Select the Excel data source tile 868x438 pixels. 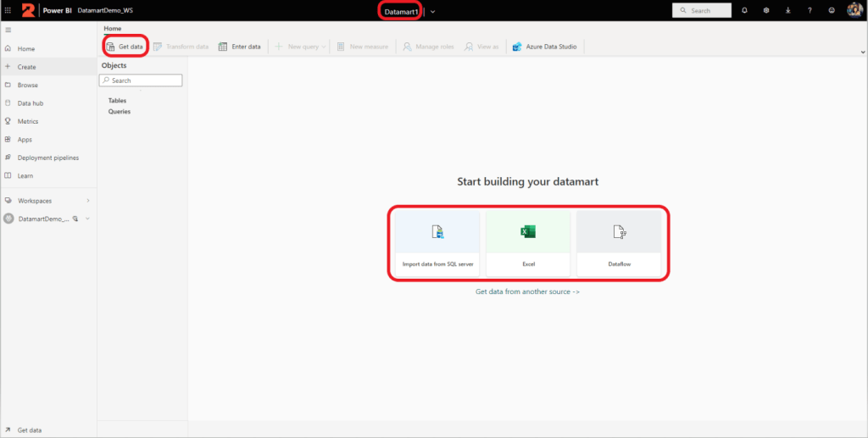click(528, 243)
